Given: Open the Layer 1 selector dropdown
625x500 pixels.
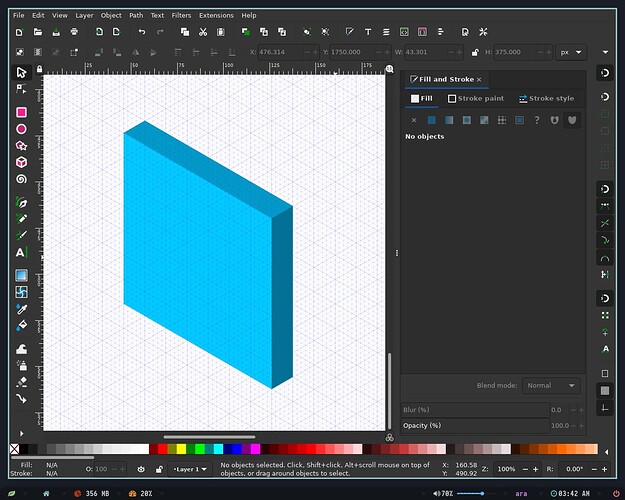Looking at the screenshot, I should click(x=189, y=469).
